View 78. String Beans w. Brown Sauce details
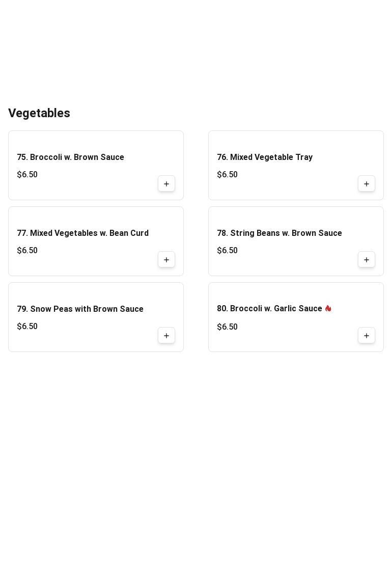 [x=279, y=233]
